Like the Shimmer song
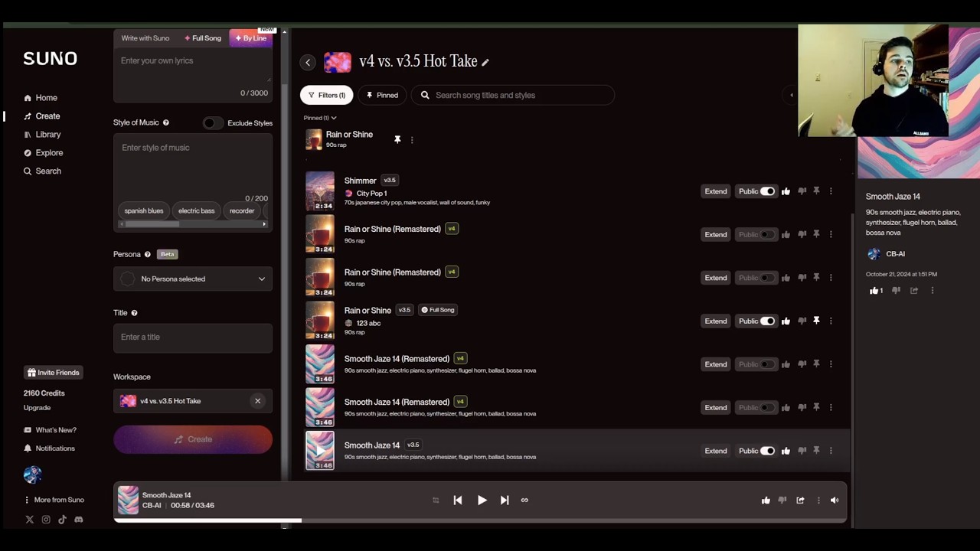This screenshot has height=551, width=980. pos(786,191)
